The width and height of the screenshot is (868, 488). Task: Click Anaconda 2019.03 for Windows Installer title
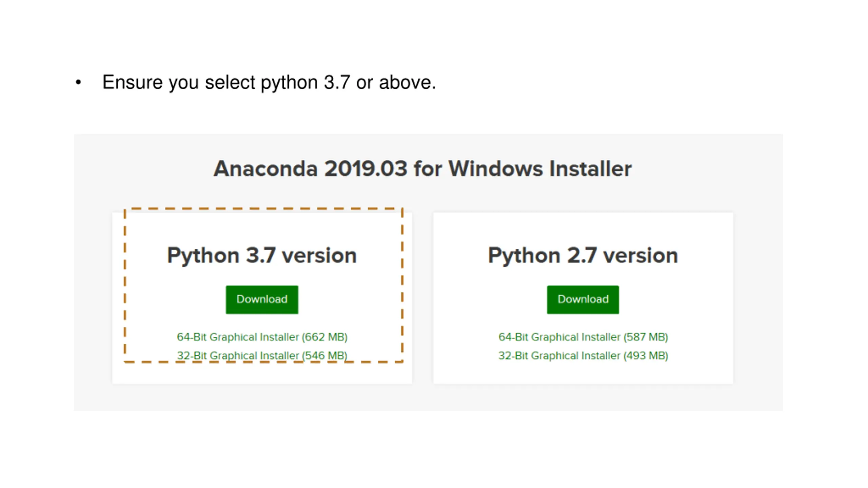tap(422, 168)
